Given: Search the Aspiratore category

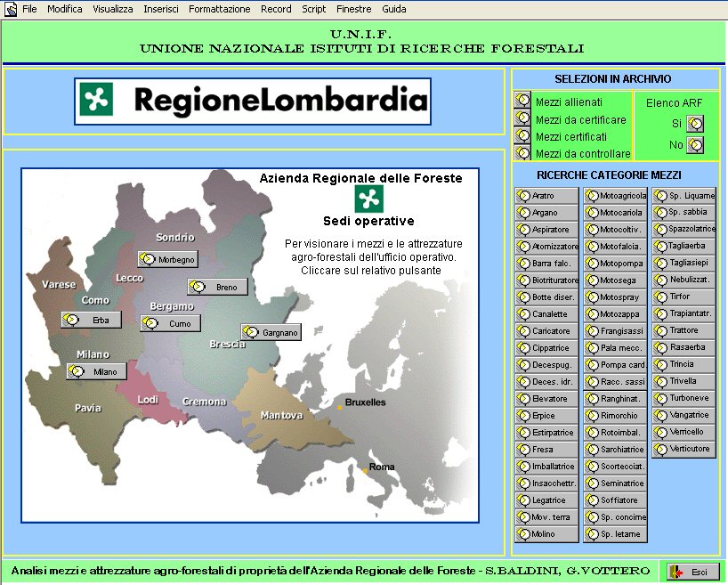Looking at the screenshot, I should (x=547, y=230).
